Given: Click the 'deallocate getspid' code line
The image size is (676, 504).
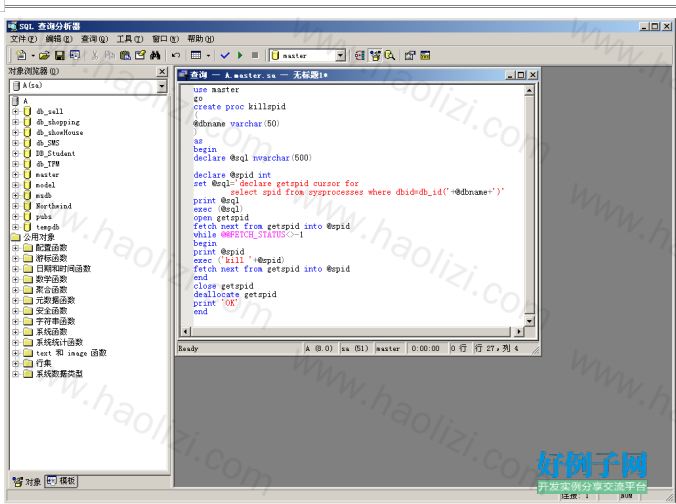Looking at the screenshot, I should 235,294.
